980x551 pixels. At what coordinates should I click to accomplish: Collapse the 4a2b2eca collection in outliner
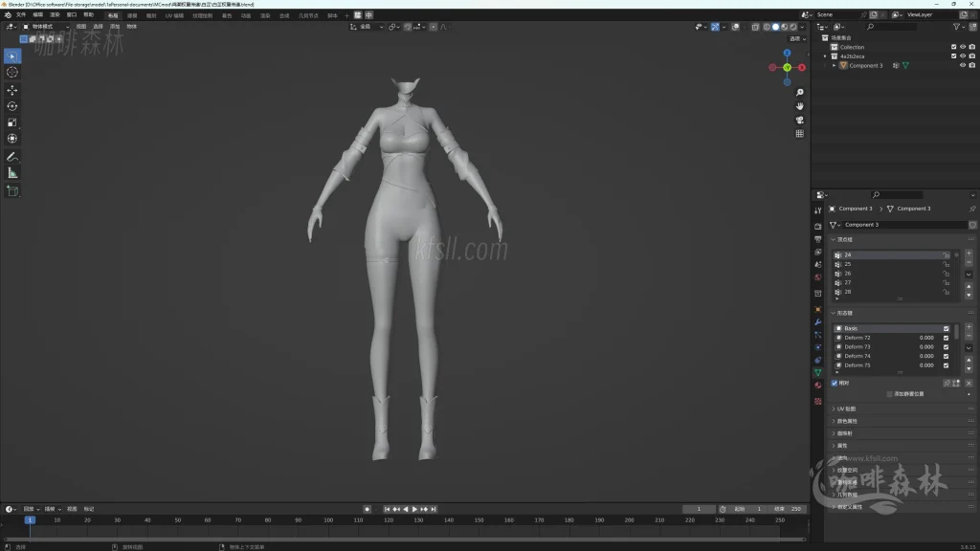tap(825, 56)
